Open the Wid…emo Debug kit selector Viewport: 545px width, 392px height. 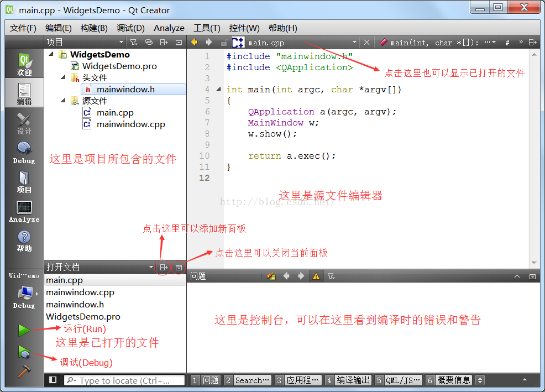pos(24,291)
